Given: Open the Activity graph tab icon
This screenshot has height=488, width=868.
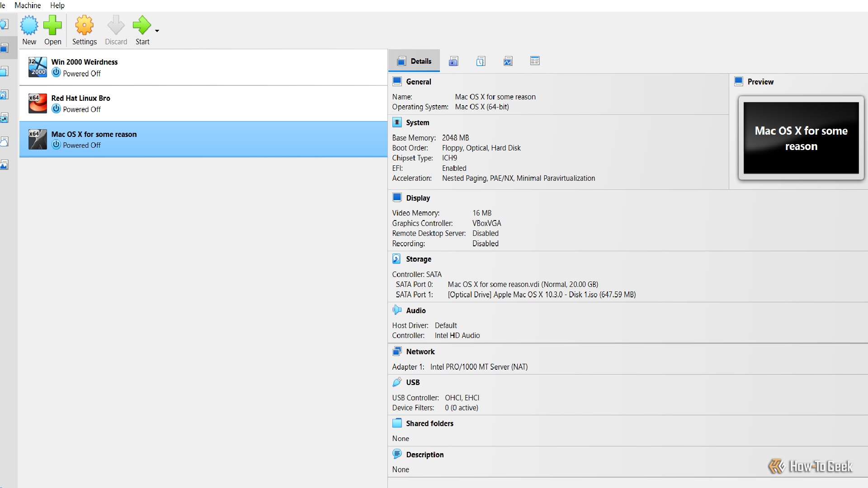Looking at the screenshot, I should (x=508, y=61).
